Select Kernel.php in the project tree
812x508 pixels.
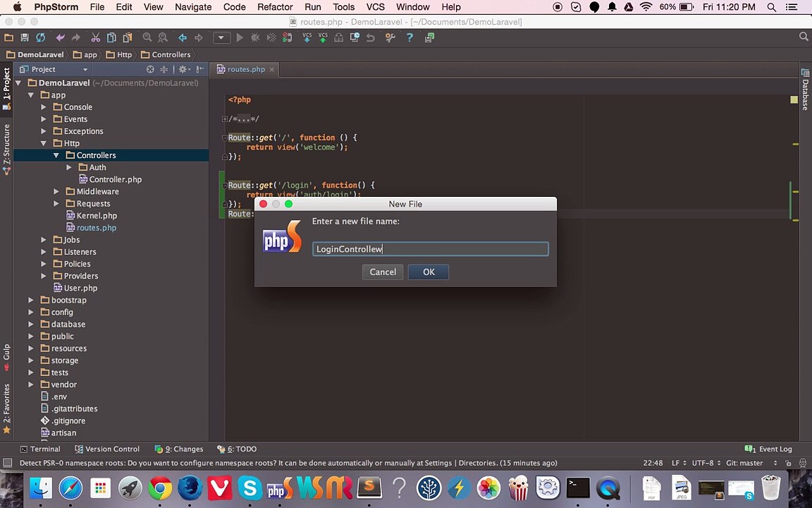[x=92, y=216]
